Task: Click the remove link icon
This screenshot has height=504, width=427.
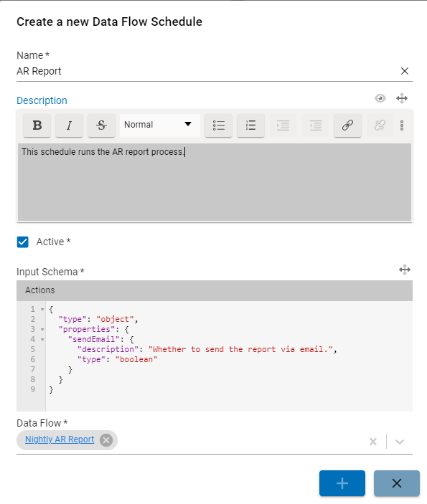Action: tap(380, 125)
